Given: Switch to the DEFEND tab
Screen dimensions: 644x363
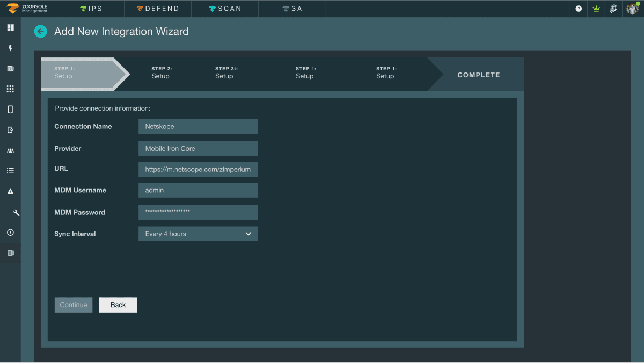Looking at the screenshot, I should click(157, 9).
